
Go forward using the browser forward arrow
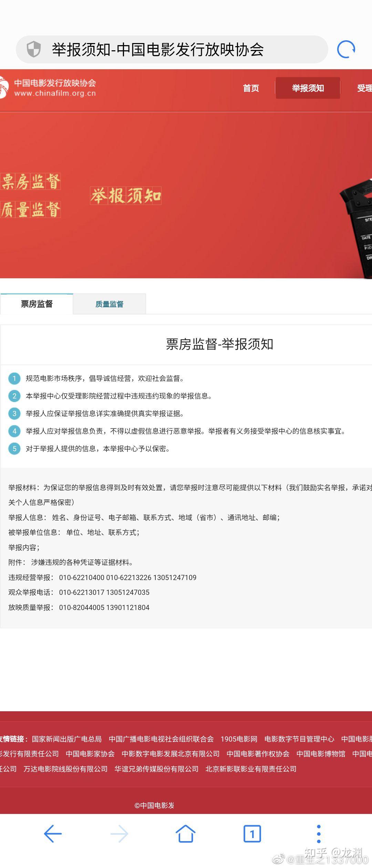pos(119,834)
